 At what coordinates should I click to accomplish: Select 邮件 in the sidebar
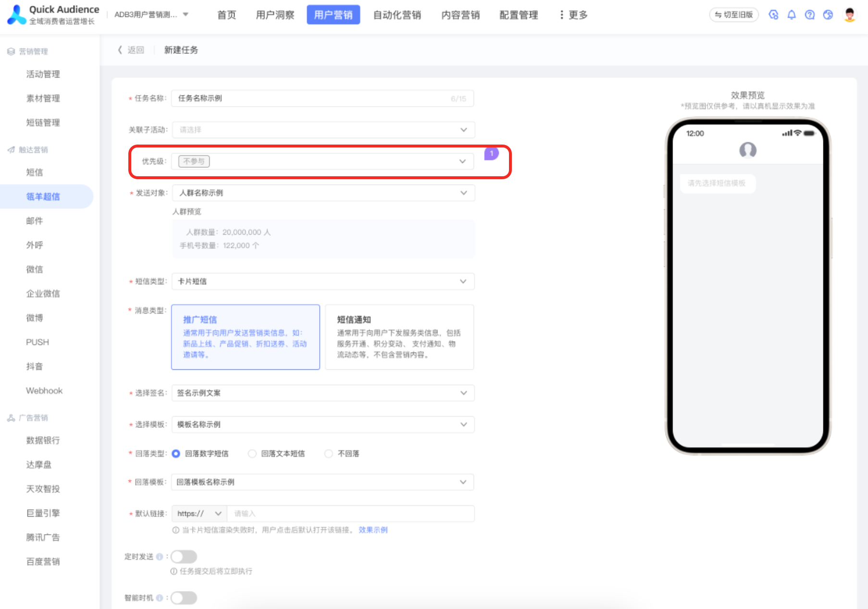35,221
